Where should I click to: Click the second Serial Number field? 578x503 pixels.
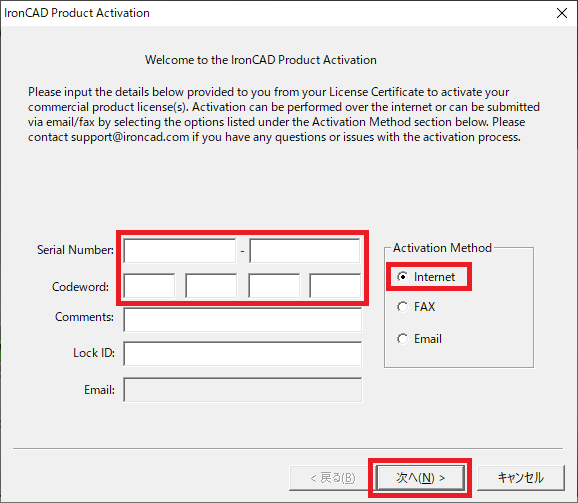(305, 251)
